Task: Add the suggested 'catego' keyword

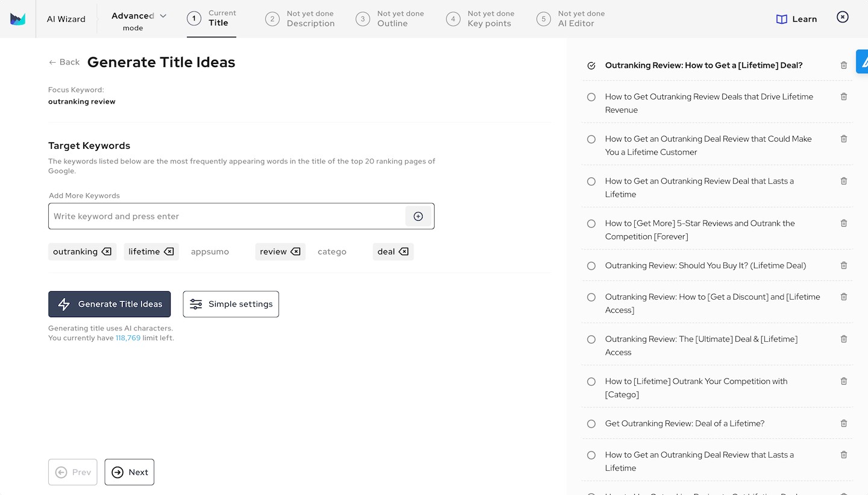Action: (x=332, y=252)
